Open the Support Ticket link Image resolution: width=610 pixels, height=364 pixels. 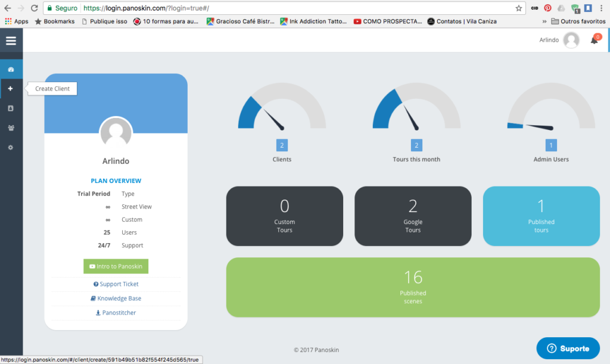click(x=116, y=284)
